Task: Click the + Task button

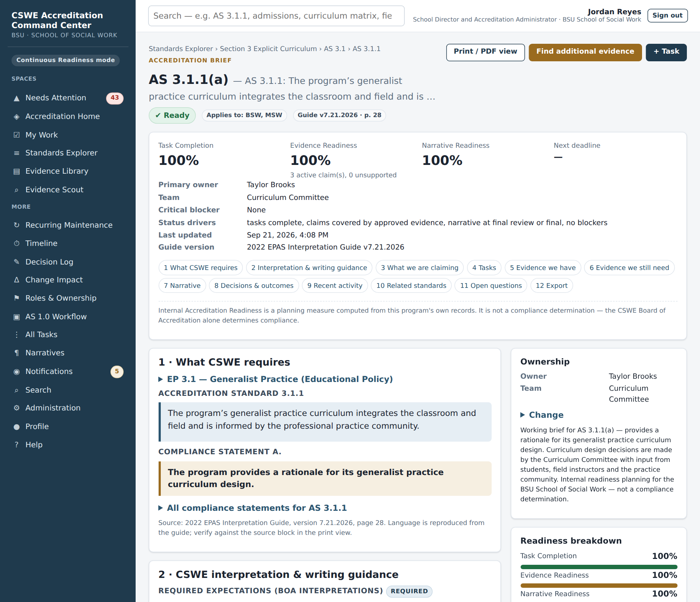Action: (666, 52)
